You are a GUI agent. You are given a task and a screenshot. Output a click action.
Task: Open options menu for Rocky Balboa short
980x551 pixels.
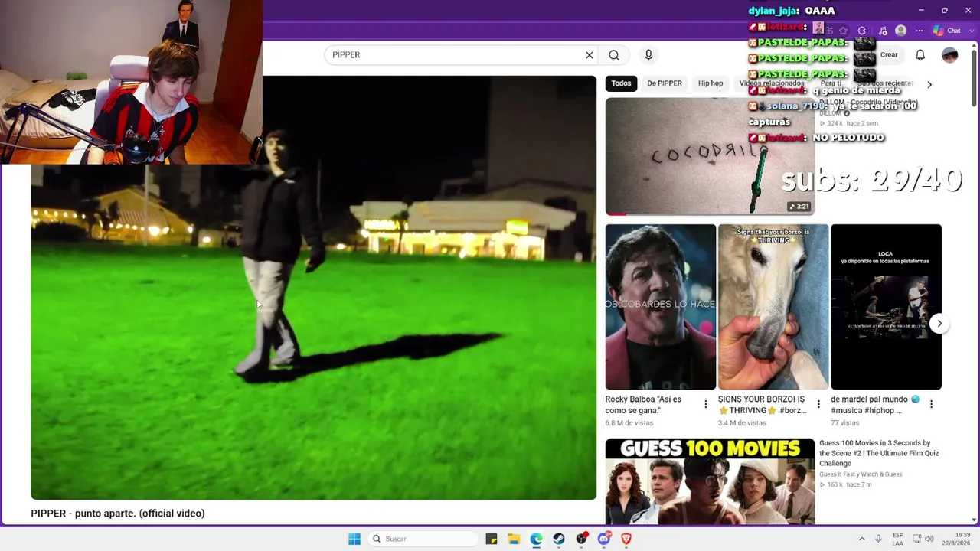coord(706,404)
